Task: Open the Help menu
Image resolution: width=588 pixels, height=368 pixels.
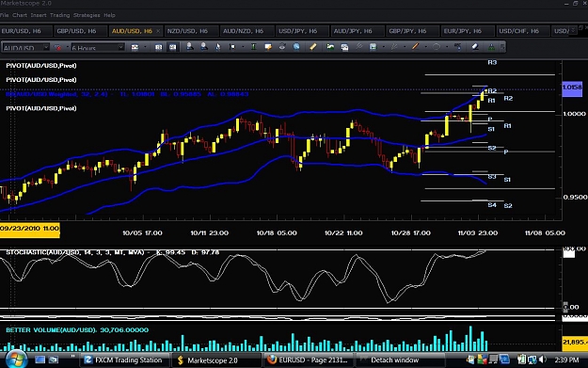Action: [x=109, y=15]
